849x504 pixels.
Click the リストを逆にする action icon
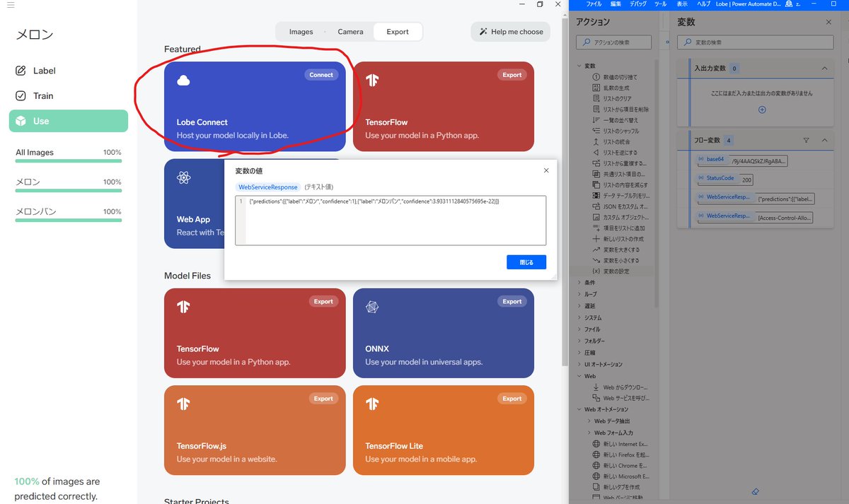[x=596, y=153]
